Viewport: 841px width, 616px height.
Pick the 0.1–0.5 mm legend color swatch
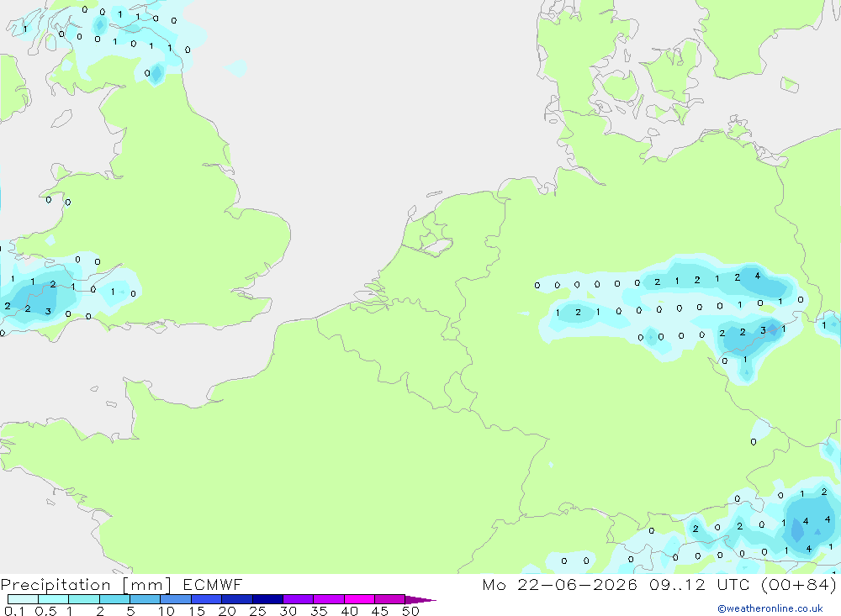(23, 599)
